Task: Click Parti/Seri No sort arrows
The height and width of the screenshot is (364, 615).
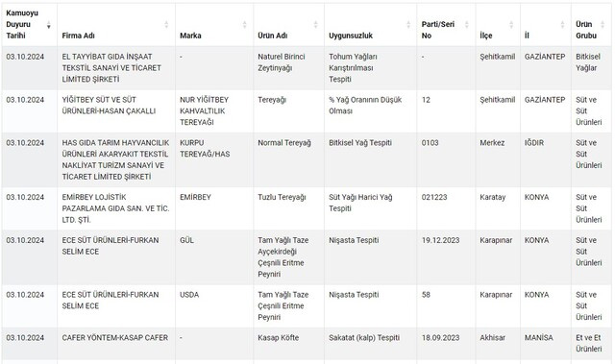Action: (467, 25)
